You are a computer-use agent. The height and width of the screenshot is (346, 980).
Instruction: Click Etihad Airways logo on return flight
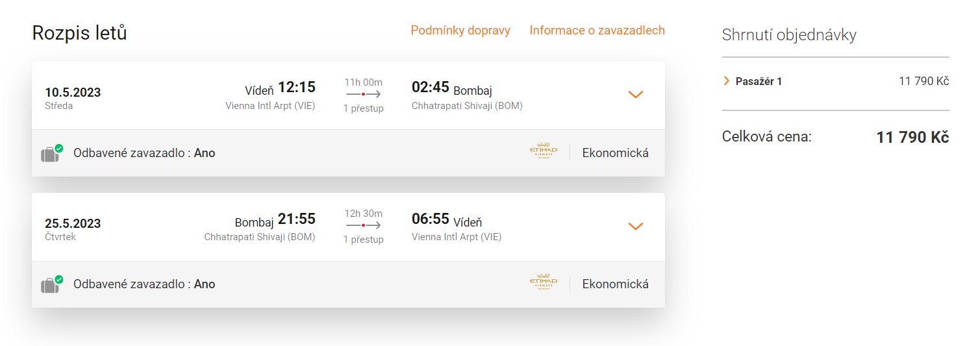click(x=543, y=284)
